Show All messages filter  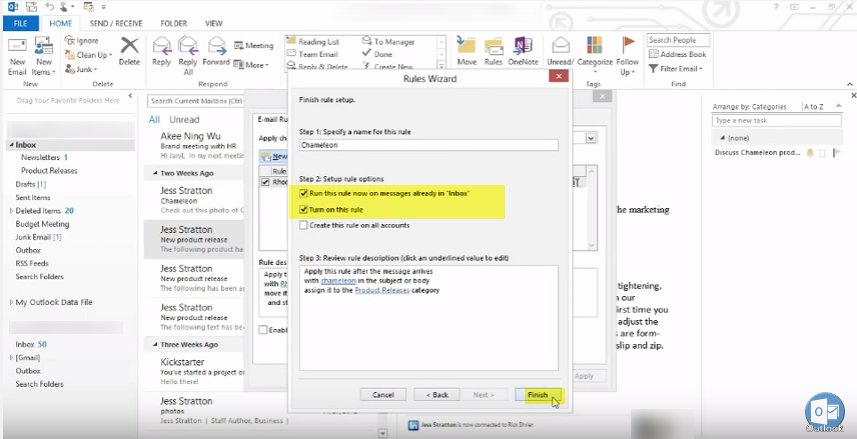[154, 120]
